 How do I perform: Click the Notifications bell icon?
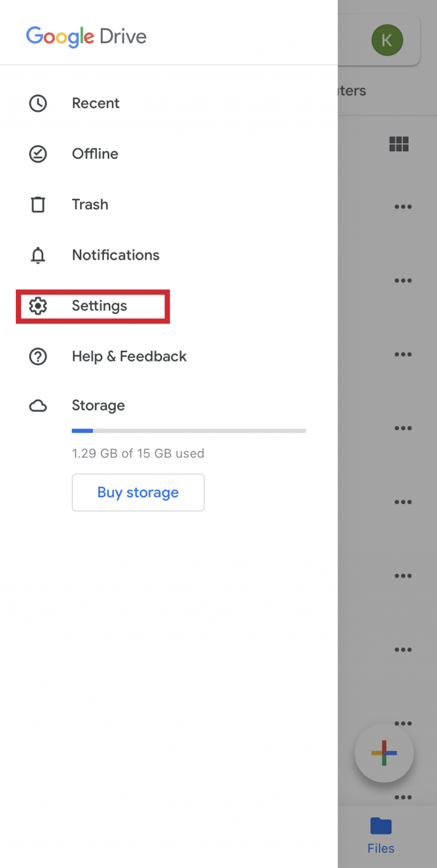click(x=38, y=255)
